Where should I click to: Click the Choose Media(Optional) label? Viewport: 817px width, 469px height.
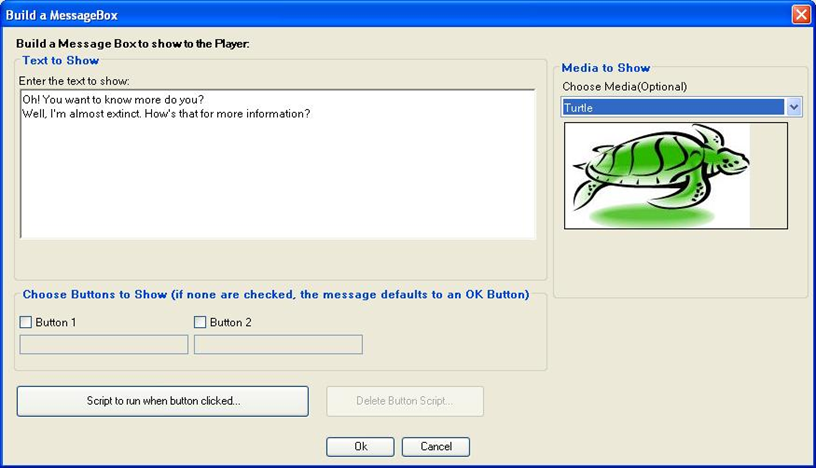(x=624, y=87)
